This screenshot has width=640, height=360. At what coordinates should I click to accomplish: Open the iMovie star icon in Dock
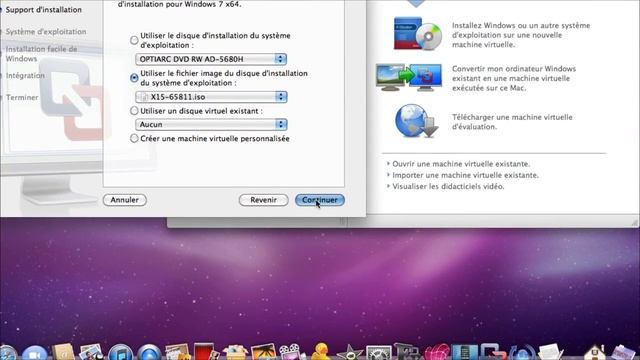tap(350, 353)
